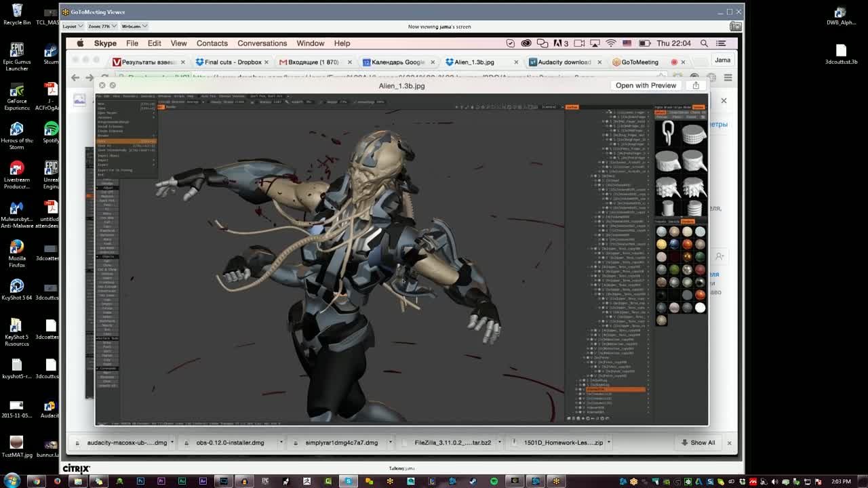Open Photoshop from the Windows taskbar
Image resolution: width=868 pixels, height=488 pixels.
point(140,481)
